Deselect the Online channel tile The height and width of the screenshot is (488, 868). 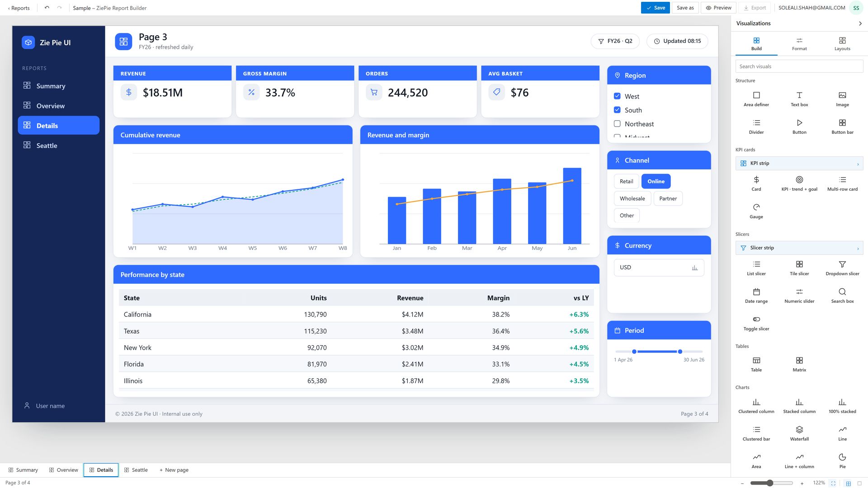[656, 181]
